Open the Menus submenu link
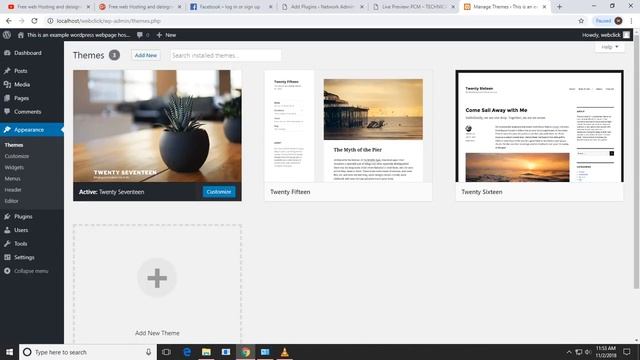 click(x=13, y=179)
